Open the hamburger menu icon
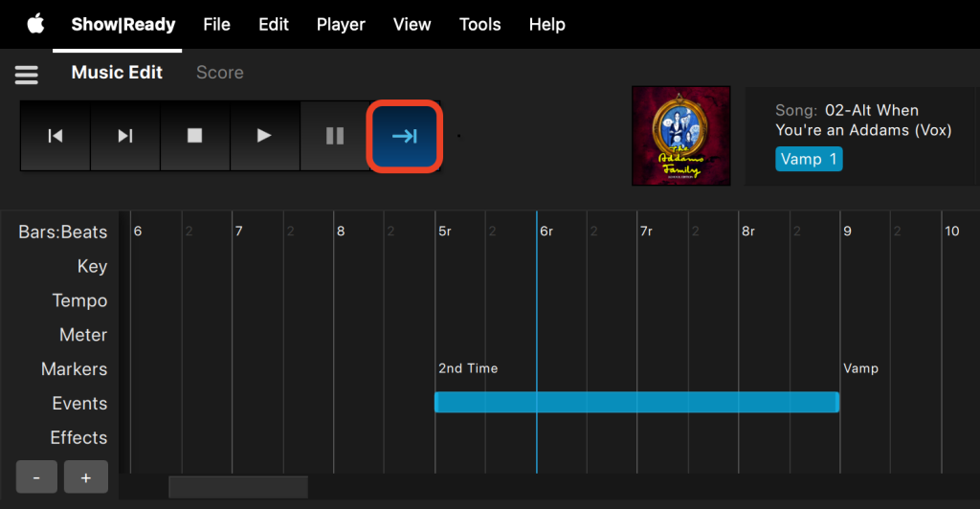The height and width of the screenshot is (509, 980). pyautogui.click(x=26, y=74)
